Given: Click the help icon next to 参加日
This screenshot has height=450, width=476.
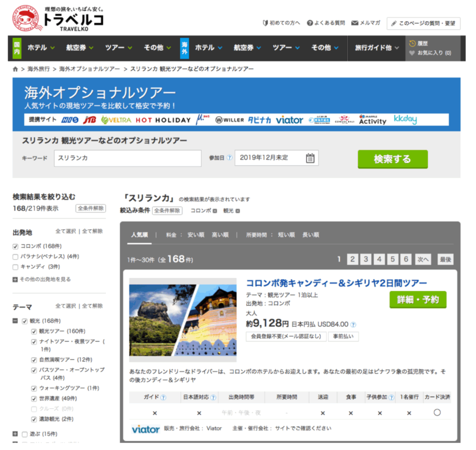Looking at the screenshot, I should [230, 158].
